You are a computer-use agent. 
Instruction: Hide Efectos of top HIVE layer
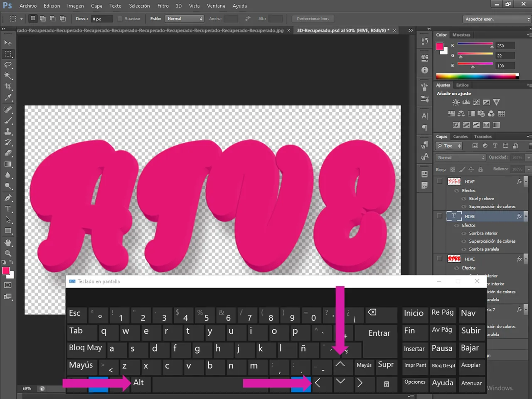point(457,191)
